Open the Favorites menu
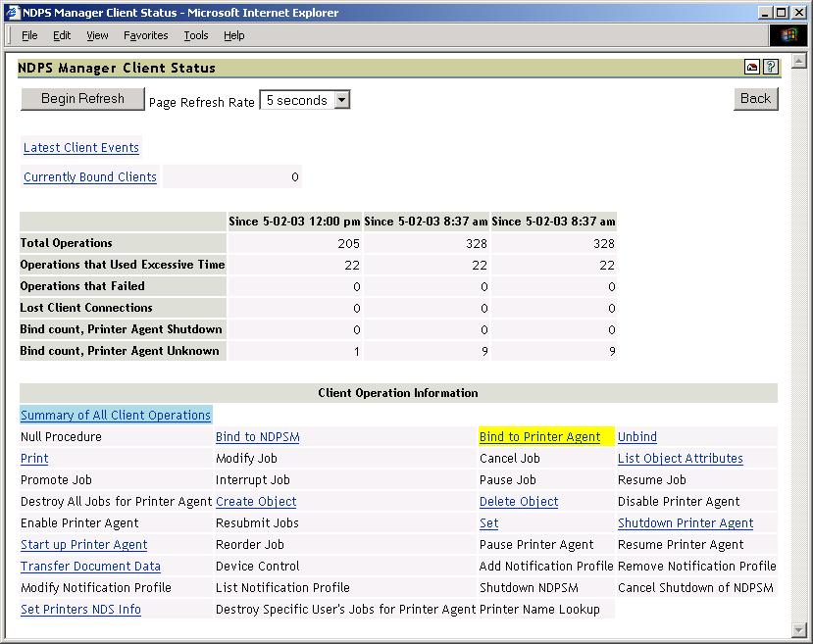 [145, 35]
